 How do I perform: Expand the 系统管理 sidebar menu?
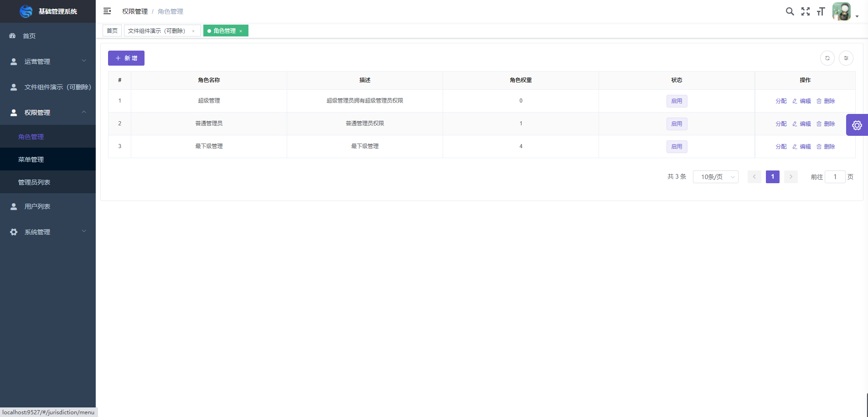(x=48, y=232)
